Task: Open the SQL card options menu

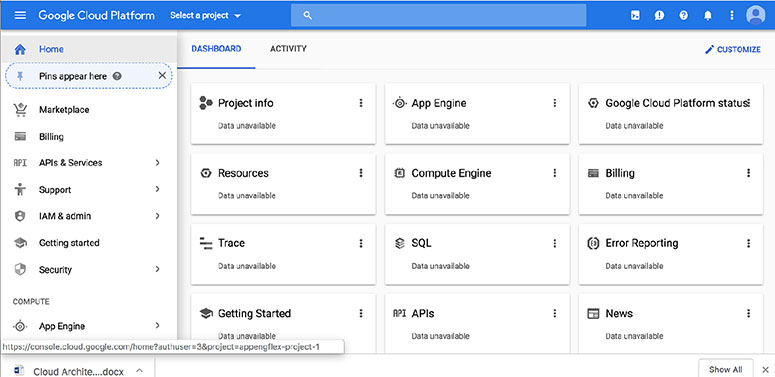Action: pos(555,243)
